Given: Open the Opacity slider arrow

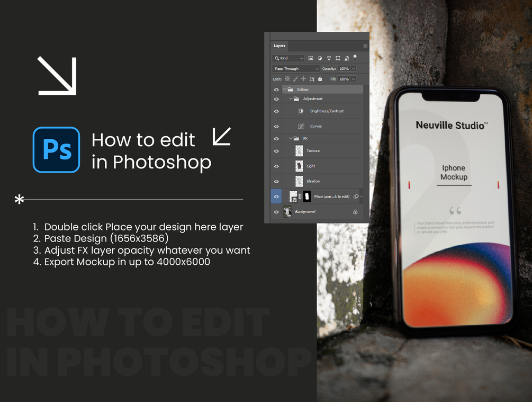Looking at the screenshot, I should (x=354, y=68).
